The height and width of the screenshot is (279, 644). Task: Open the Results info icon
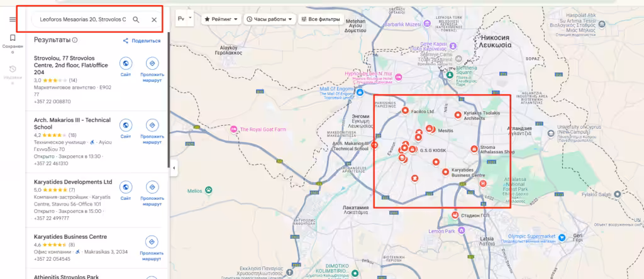point(75,40)
